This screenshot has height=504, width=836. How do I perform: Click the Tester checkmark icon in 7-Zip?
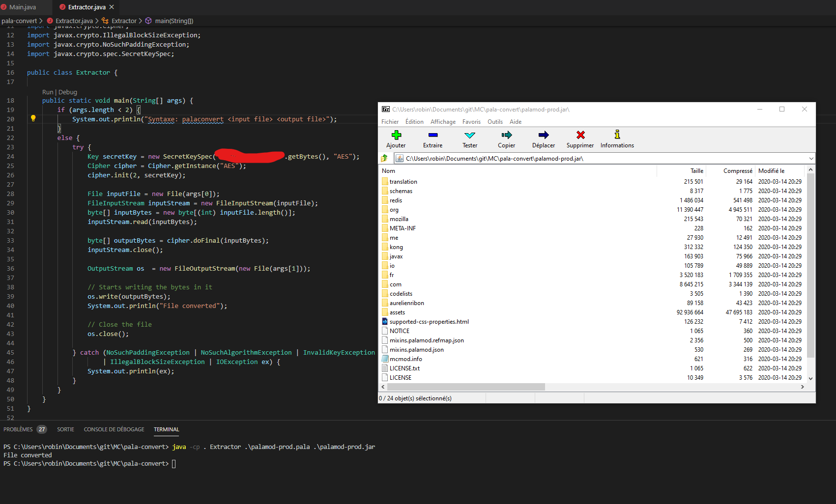pyautogui.click(x=470, y=135)
